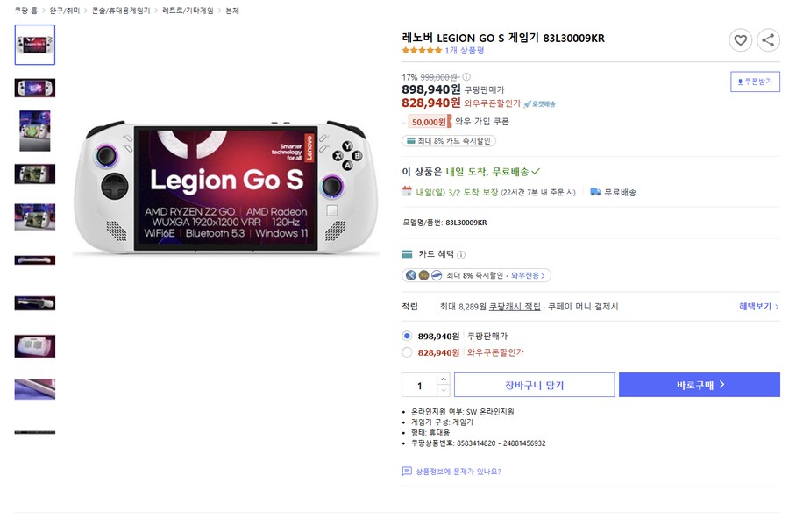Click the Mastercard icon in card benefits
This screenshot has height=532, width=789.
[422, 274]
